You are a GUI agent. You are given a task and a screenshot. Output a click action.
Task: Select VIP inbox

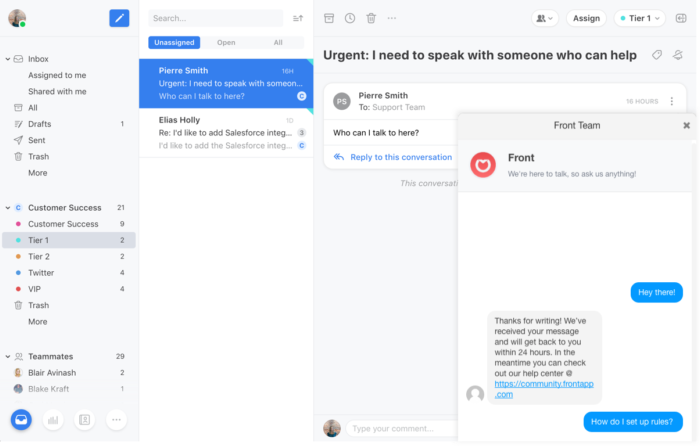tap(69, 289)
